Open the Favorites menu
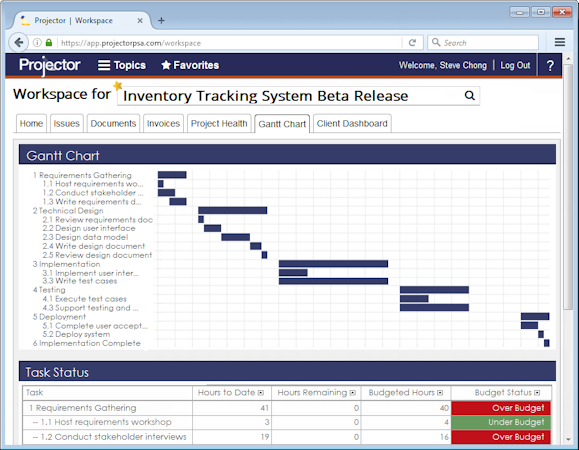 tap(190, 65)
